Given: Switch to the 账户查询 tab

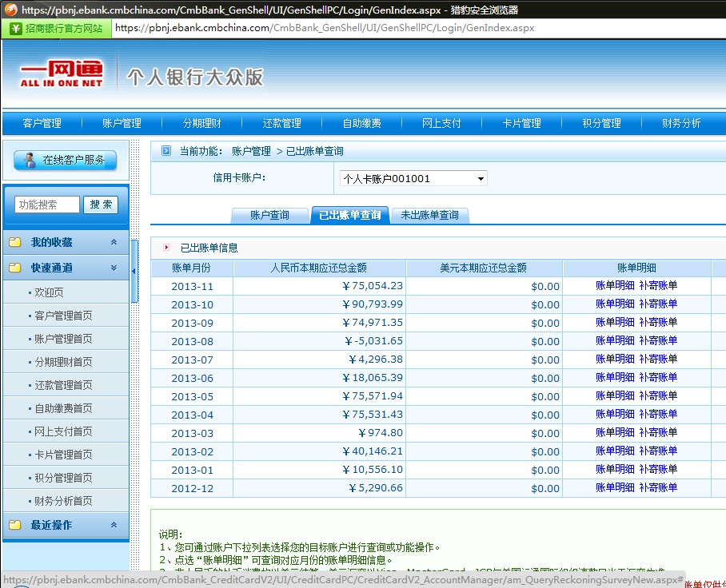Looking at the screenshot, I should [x=269, y=215].
